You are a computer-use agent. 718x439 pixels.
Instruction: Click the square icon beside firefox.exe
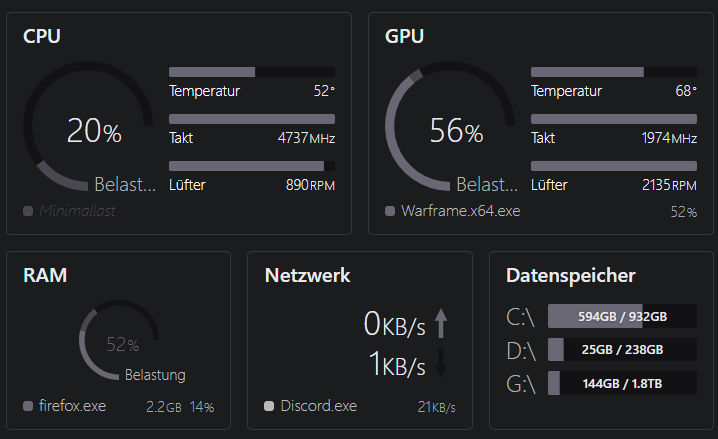[28, 406]
